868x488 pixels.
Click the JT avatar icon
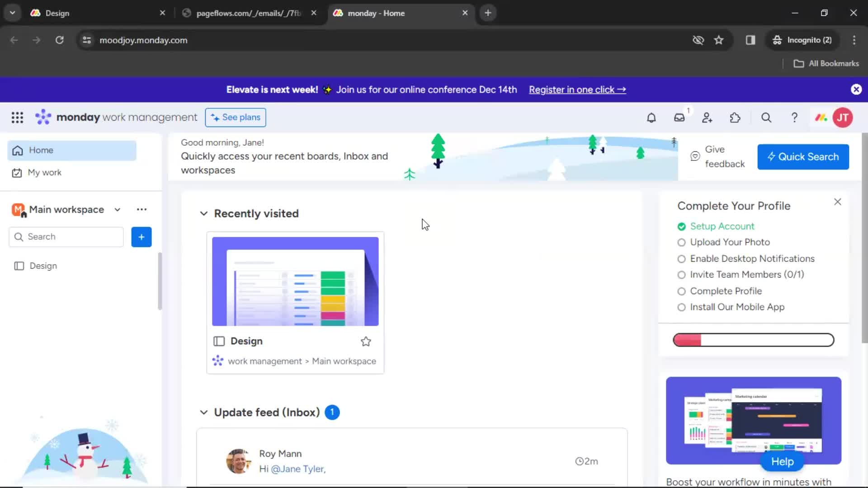coord(843,117)
